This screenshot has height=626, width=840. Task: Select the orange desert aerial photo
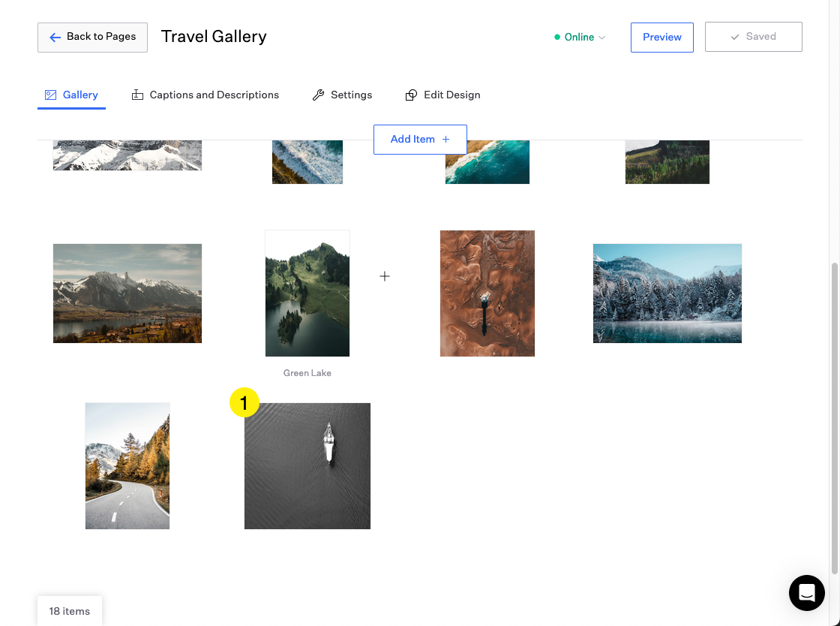pyautogui.click(x=487, y=293)
